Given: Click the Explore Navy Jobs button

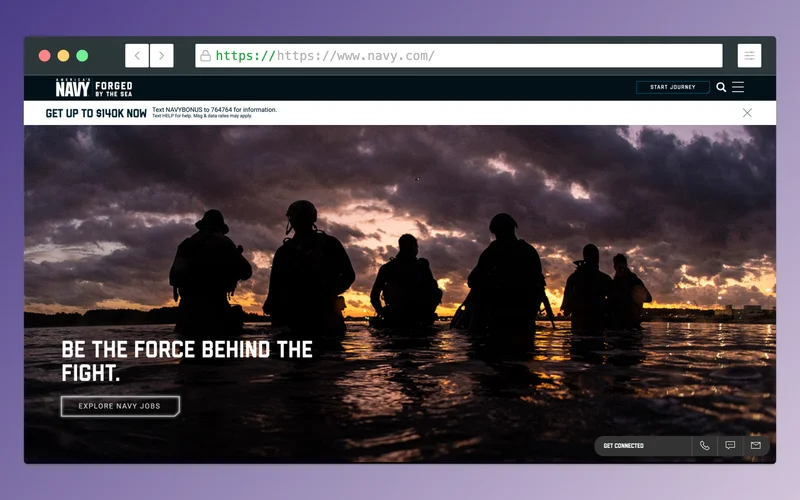Looking at the screenshot, I should (x=120, y=406).
